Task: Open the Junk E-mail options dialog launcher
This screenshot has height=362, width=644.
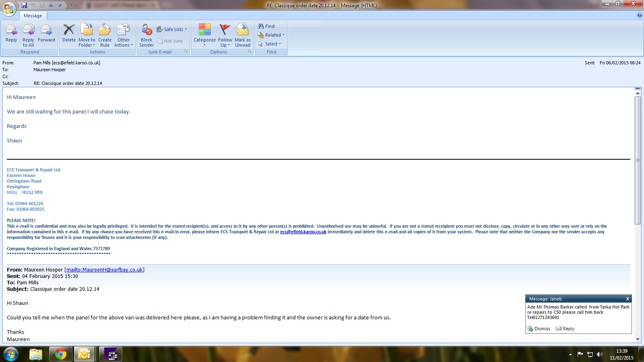Action: tap(186, 52)
